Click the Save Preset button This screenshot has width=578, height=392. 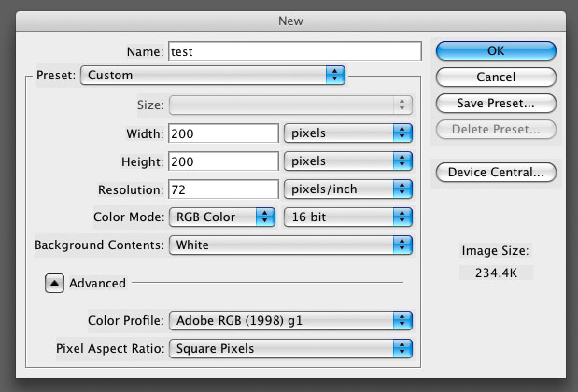tap(495, 103)
